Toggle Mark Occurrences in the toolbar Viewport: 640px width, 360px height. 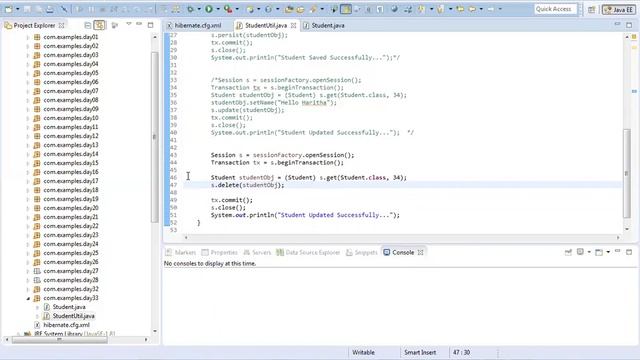coord(346,9)
